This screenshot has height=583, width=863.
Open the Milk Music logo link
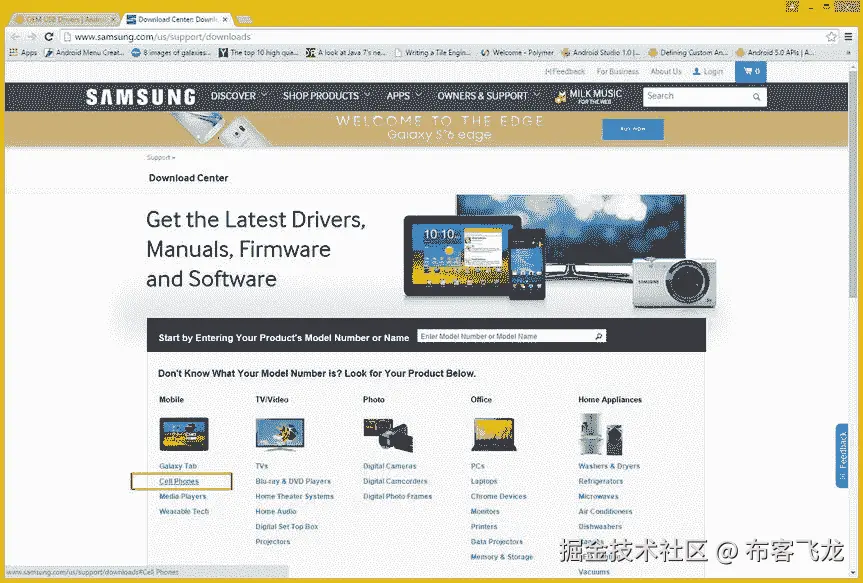click(x=588, y=97)
